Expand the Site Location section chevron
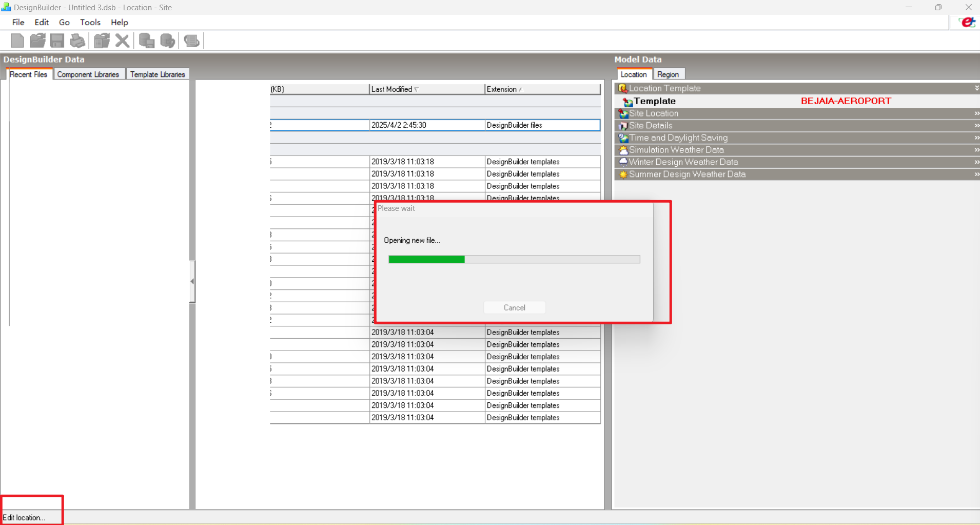 tap(976, 113)
